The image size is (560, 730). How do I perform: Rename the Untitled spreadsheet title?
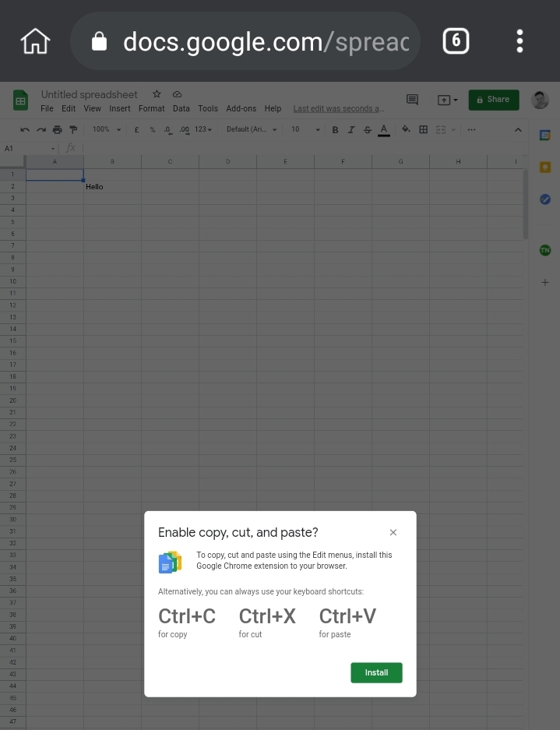point(90,94)
